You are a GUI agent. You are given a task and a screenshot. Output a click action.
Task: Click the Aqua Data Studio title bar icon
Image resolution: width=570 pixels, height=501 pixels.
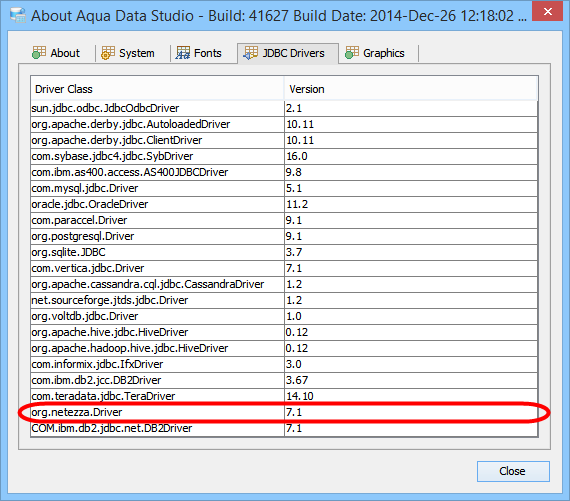click(18, 15)
